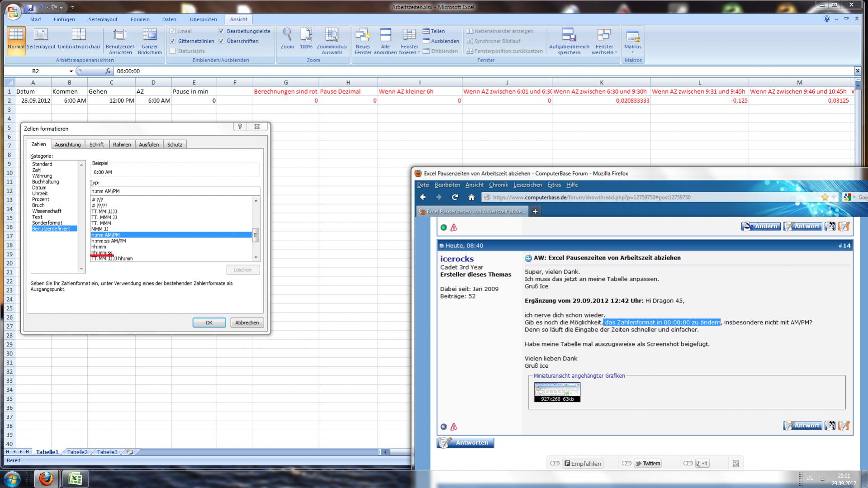This screenshot has width=868, height=488.
Task: Select Benutzerdefiniert category
Action: tap(54, 229)
